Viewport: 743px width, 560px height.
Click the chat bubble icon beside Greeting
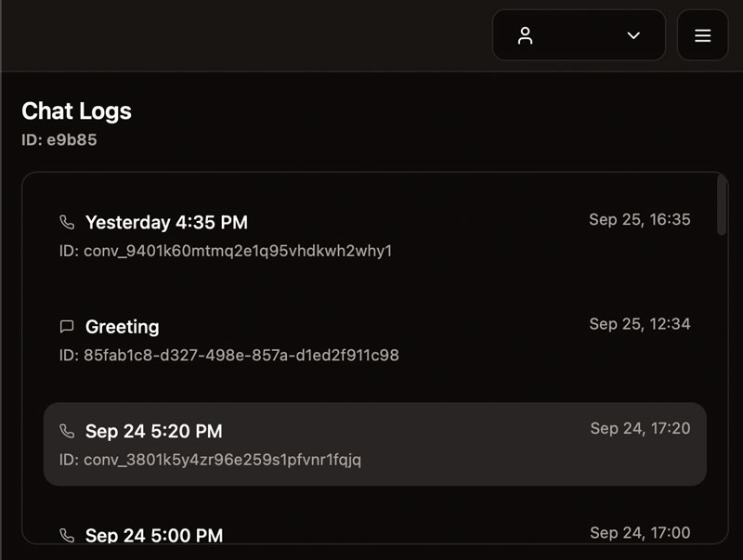coord(67,327)
